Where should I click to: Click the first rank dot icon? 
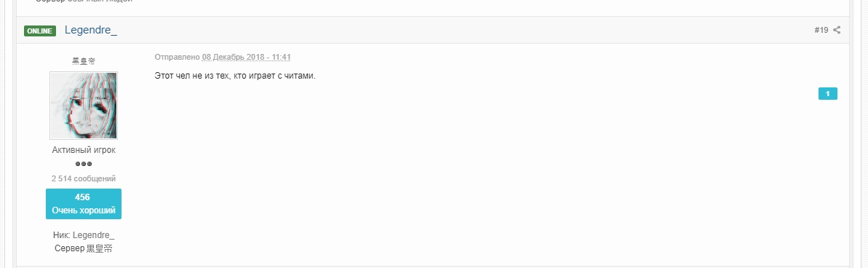tap(78, 164)
